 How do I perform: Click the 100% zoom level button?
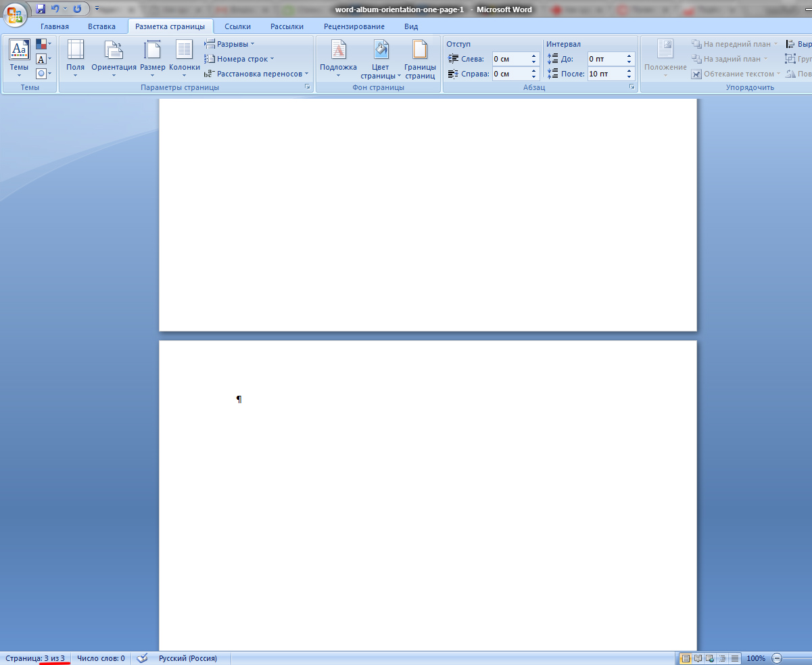pyautogui.click(x=756, y=658)
